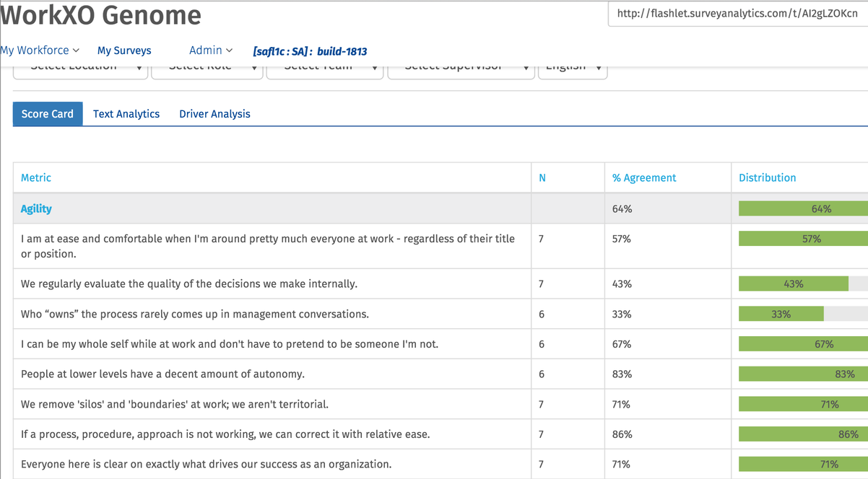Viewport: 868px width, 479px height.
Task: Click the 67% distribution bar
Action: click(803, 344)
